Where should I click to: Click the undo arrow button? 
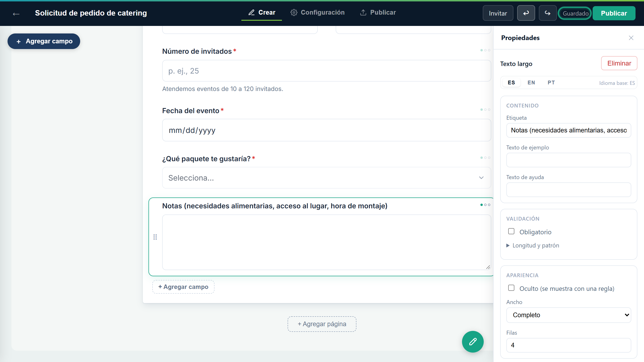click(x=526, y=13)
